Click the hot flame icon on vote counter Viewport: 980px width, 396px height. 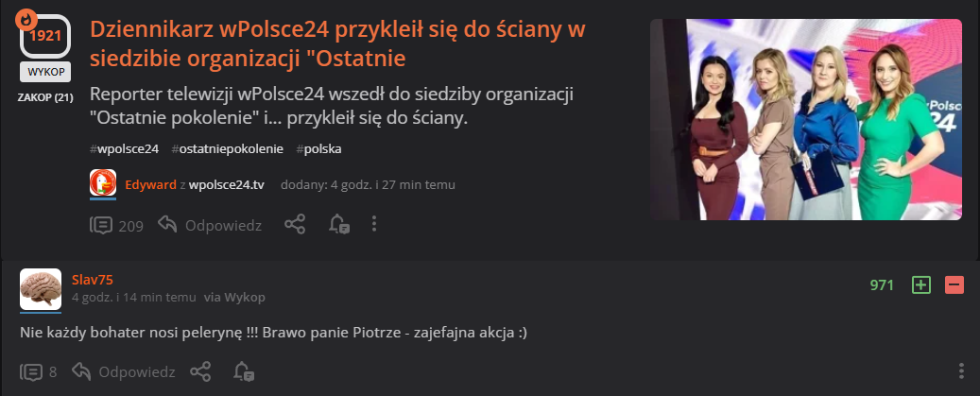pos(26,20)
